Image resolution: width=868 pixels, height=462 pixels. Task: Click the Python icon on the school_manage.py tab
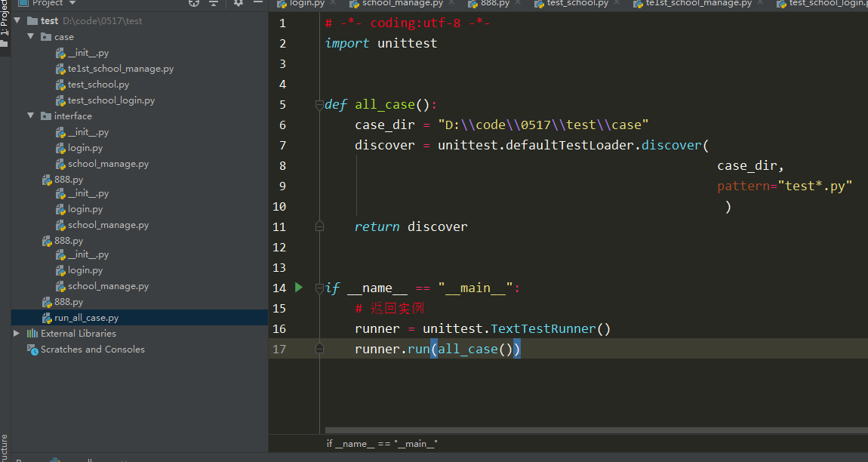click(354, 4)
